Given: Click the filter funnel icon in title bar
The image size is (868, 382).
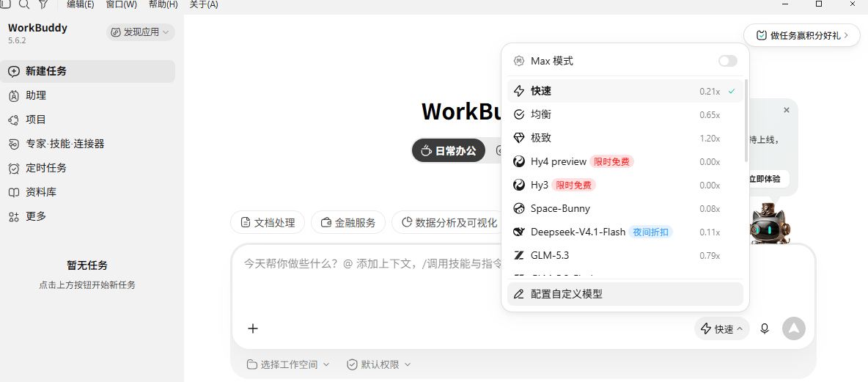Looking at the screenshot, I should click(x=43, y=4).
